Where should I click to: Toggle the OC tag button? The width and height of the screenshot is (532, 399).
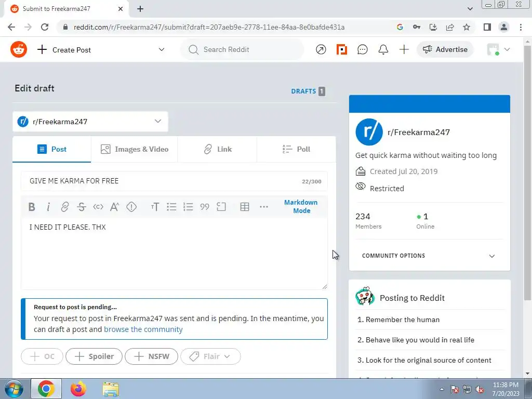tap(42, 356)
